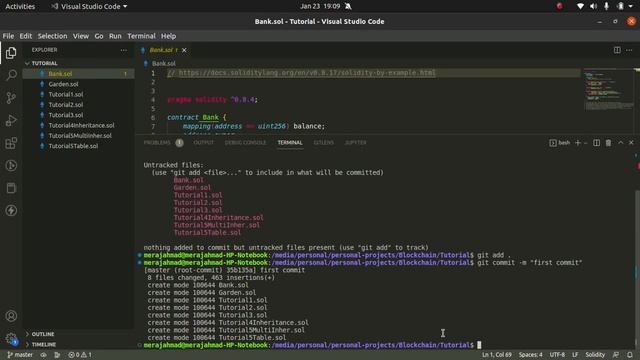Screen dimensions: 640x360
Task: Open the clock and calendar at Jan 23 19:09
Action: click(x=320, y=6)
